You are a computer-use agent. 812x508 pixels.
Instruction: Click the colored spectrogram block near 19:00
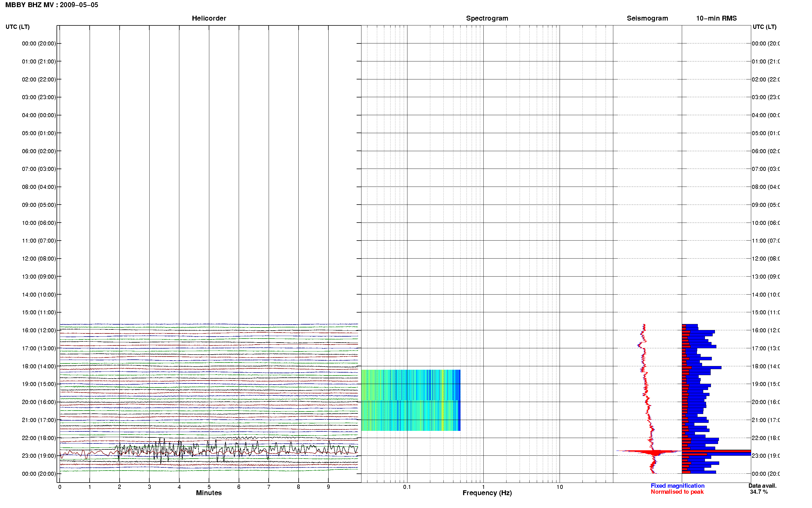[x=411, y=400]
